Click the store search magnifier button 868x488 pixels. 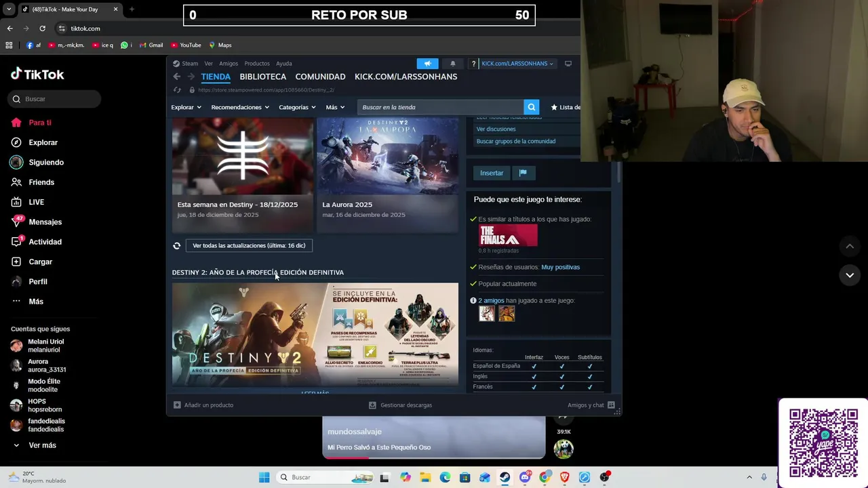532,107
